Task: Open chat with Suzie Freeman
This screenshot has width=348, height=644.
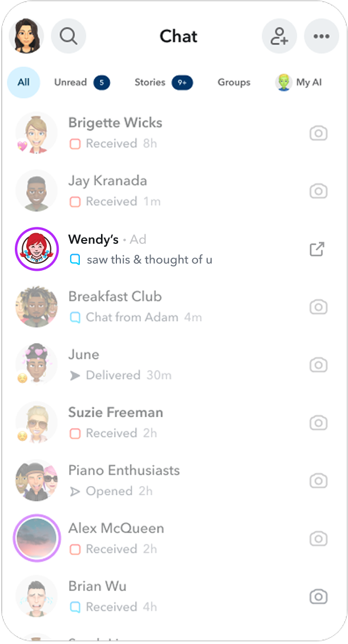Action: click(174, 423)
